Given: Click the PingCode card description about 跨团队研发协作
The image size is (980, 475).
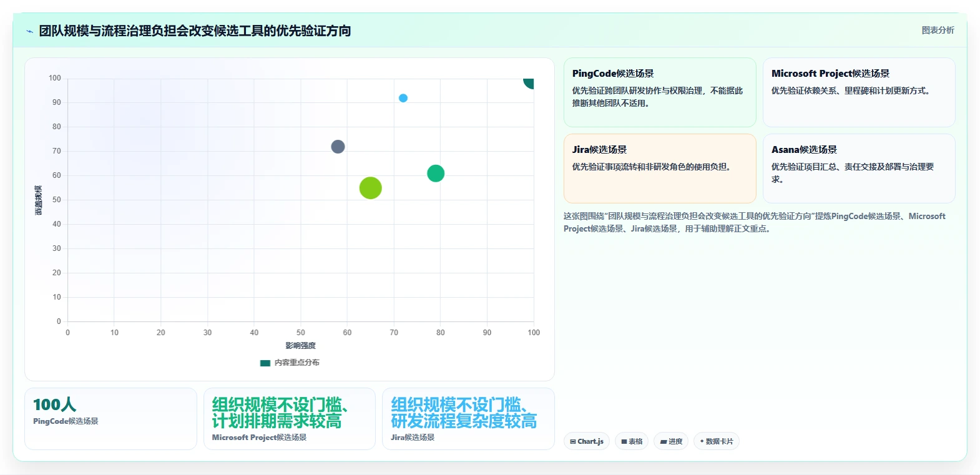Looking at the screenshot, I should pyautogui.click(x=658, y=97).
